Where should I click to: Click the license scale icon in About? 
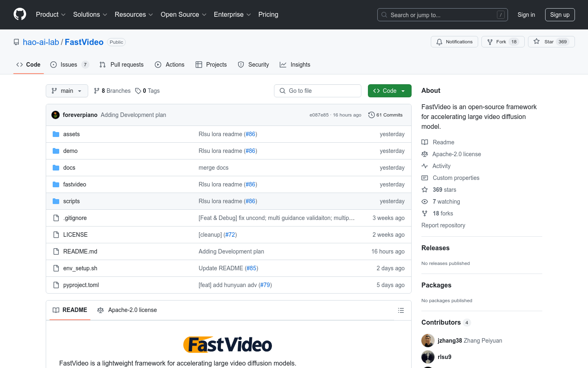tap(425, 154)
